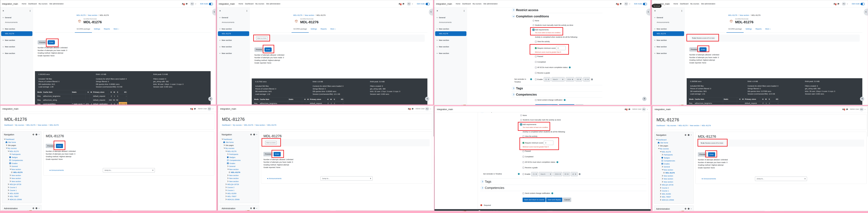The height and width of the screenshot is (213, 868).
Task: Close course index in the Boost To do panel
Action: 655,11
